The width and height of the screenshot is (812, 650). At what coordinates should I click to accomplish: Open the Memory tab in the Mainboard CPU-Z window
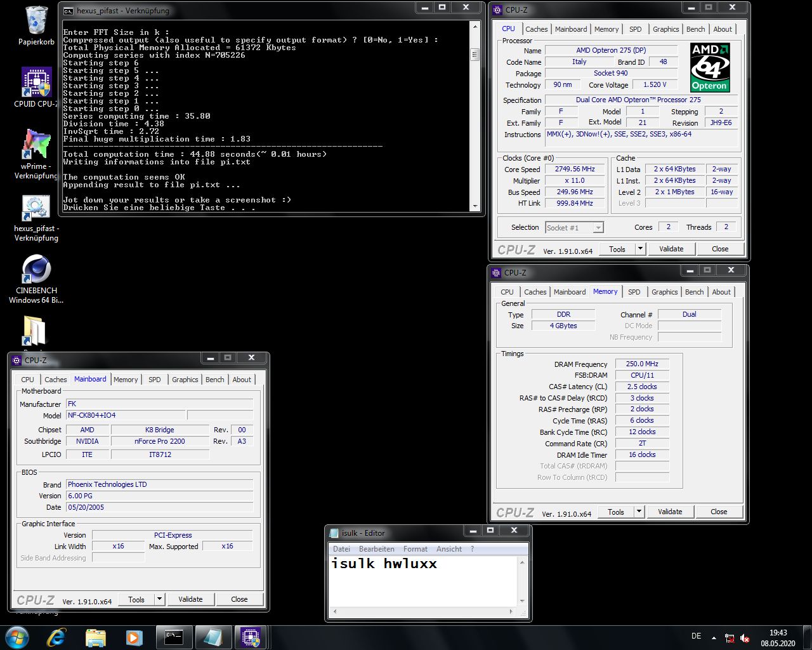tap(126, 380)
